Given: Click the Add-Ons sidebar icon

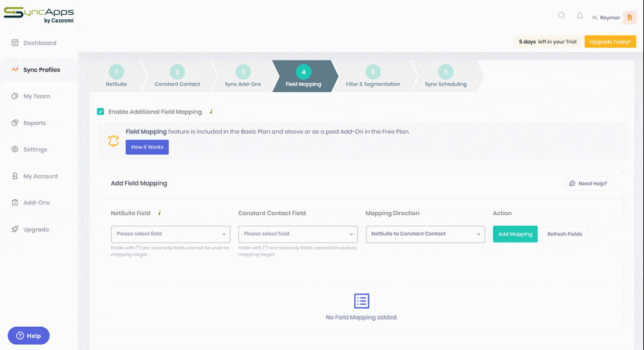Looking at the screenshot, I should tap(15, 202).
